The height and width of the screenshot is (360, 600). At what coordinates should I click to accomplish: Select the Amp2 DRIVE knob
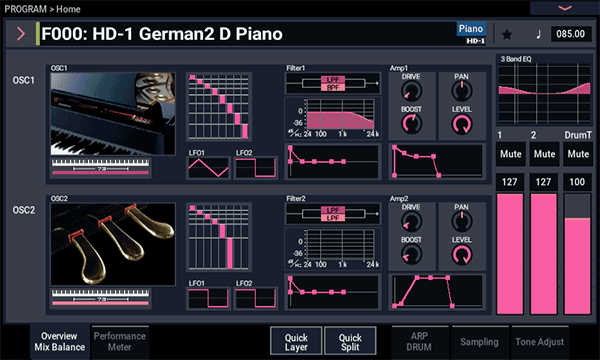411,221
